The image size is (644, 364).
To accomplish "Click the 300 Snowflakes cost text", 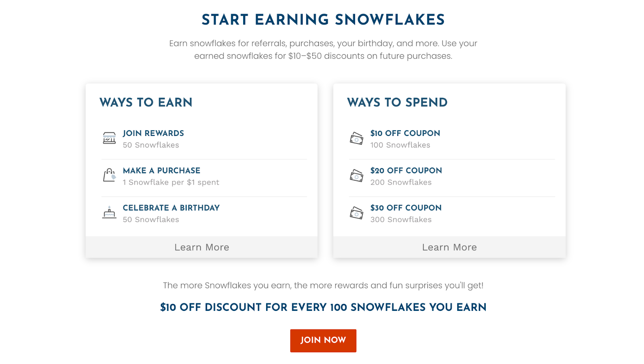I will 401,220.
